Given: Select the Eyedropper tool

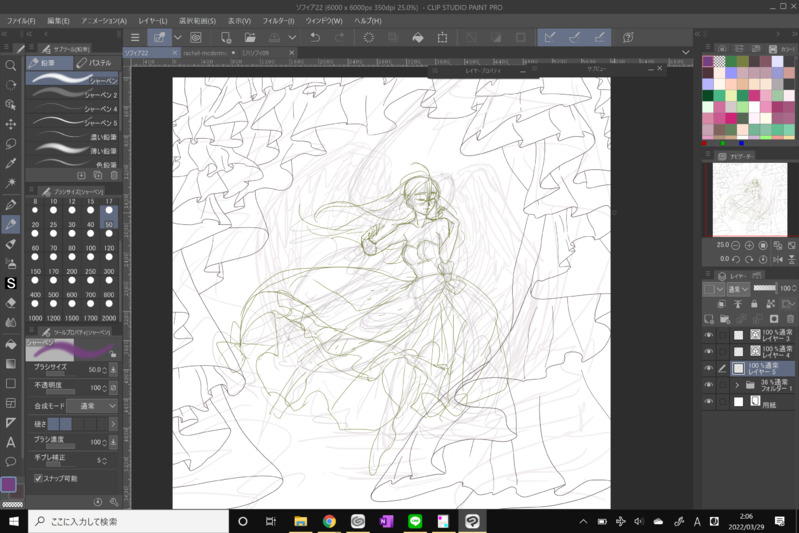Looking at the screenshot, I should [x=11, y=163].
